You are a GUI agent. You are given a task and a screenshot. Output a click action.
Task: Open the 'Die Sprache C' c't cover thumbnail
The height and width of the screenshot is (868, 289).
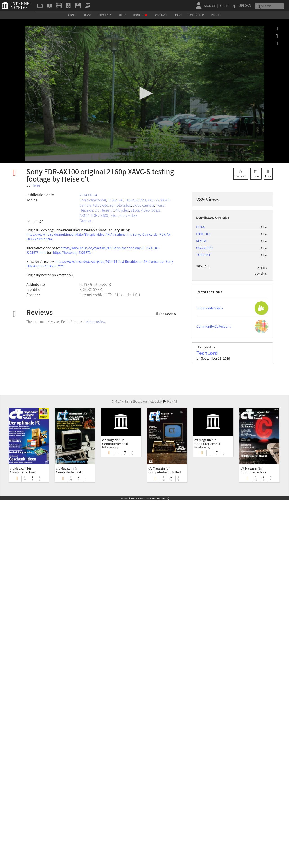(x=259, y=436)
